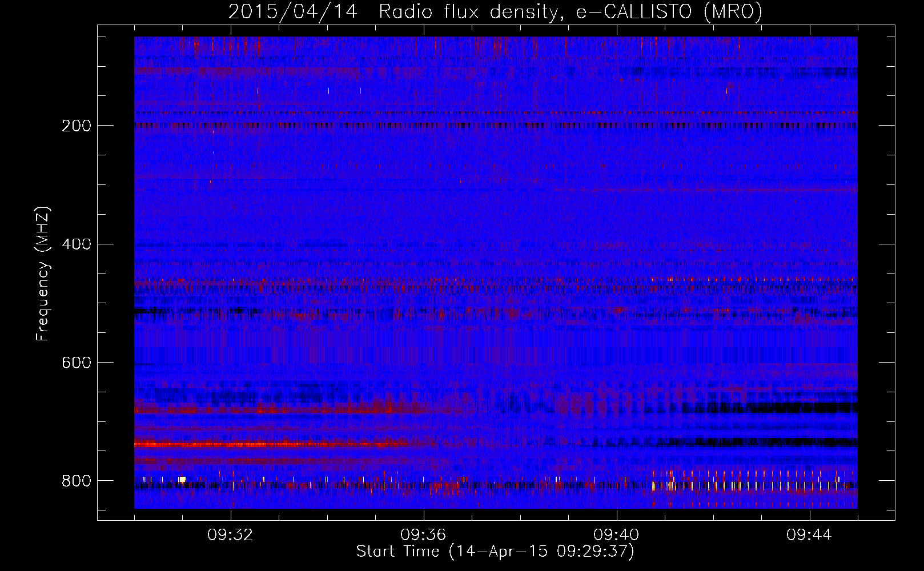Click the 09:36 time tick label
This screenshot has height=571, width=924.
point(423,535)
